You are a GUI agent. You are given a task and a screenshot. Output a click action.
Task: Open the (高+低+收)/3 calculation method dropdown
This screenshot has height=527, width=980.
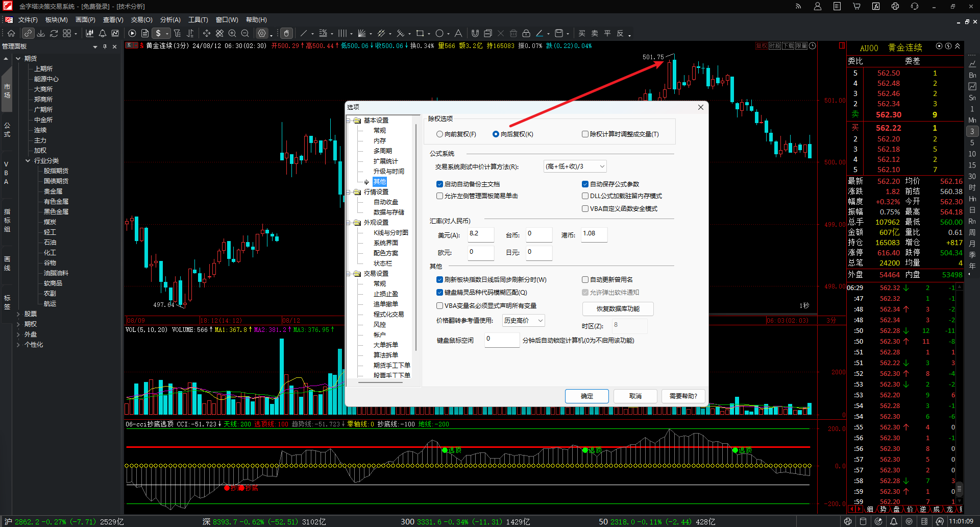tap(575, 166)
